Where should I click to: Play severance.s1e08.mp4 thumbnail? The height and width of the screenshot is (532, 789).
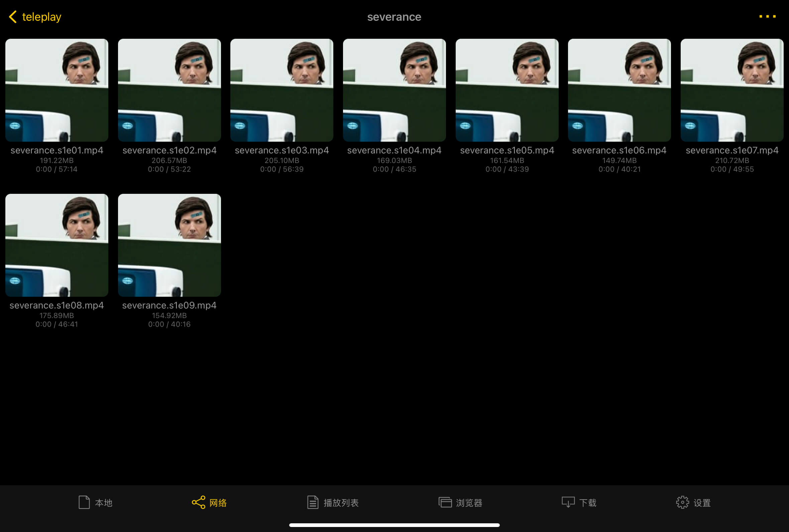pos(57,245)
